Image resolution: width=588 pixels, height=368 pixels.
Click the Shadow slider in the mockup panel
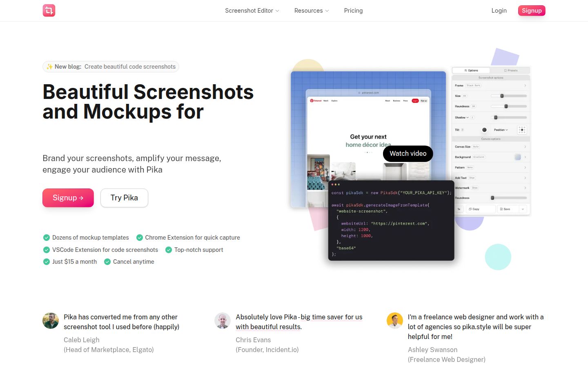[508, 117]
